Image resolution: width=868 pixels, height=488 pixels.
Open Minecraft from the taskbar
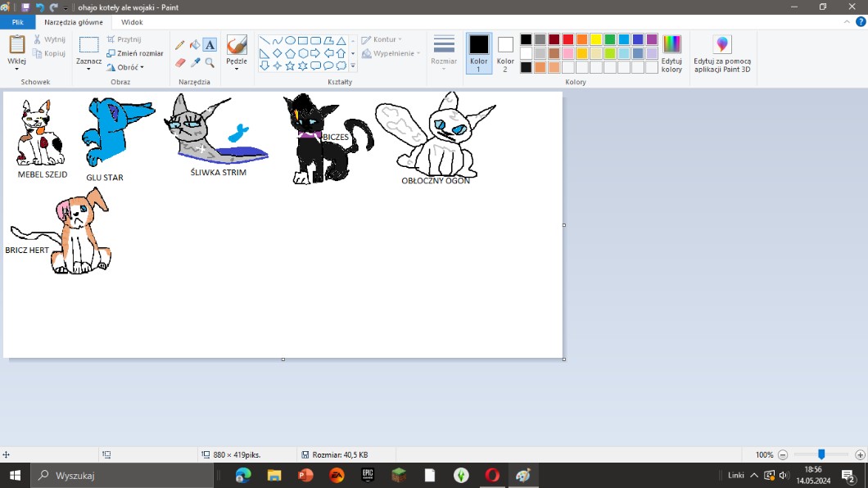[x=398, y=475]
